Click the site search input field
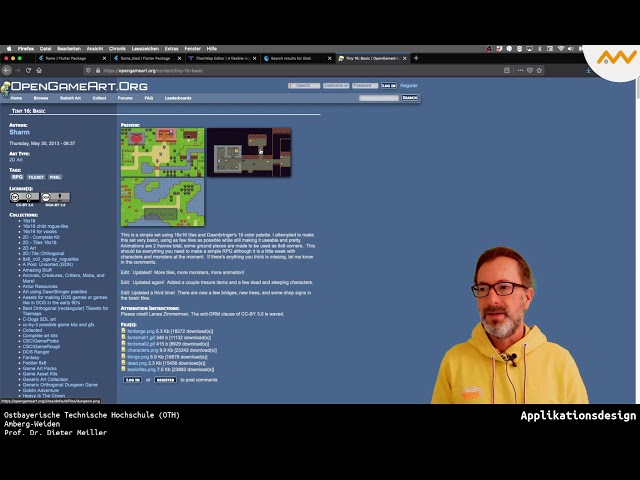This screenshot has width=640, height=480. point(379,98)
